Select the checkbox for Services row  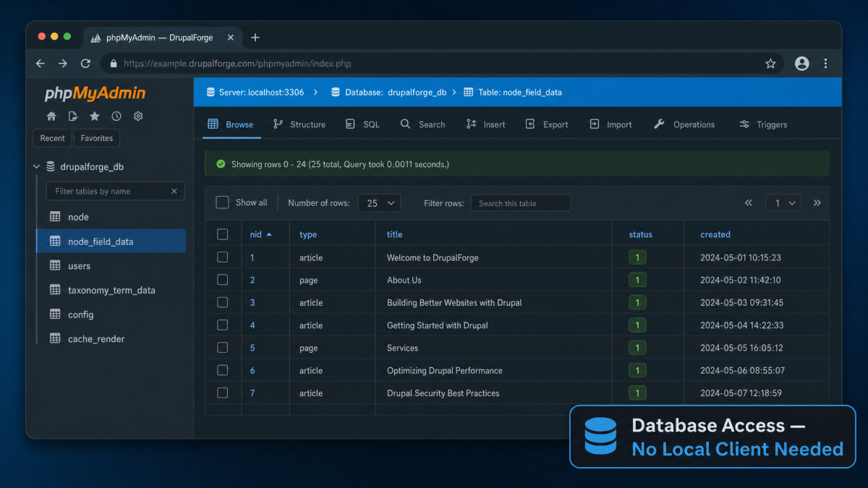[x=223, y=348]
